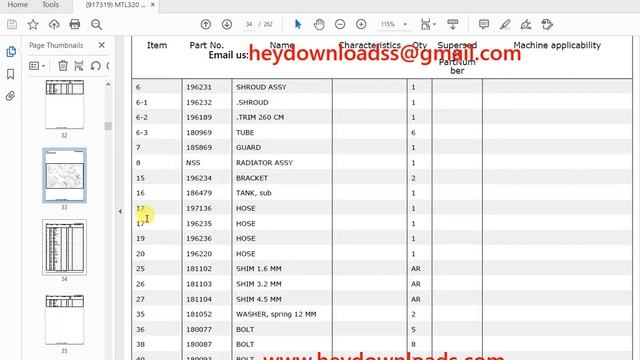Screen dimensions: 640x360
Task: Click the Save file icon
Action: coord(12,24)
